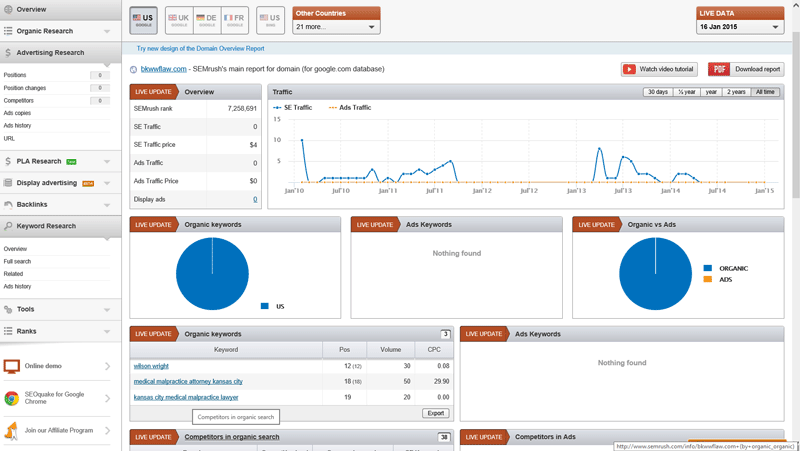Click the PLA Research dollar icon
The width and height of the screenshot is (800, 451).
pos(8,161)
